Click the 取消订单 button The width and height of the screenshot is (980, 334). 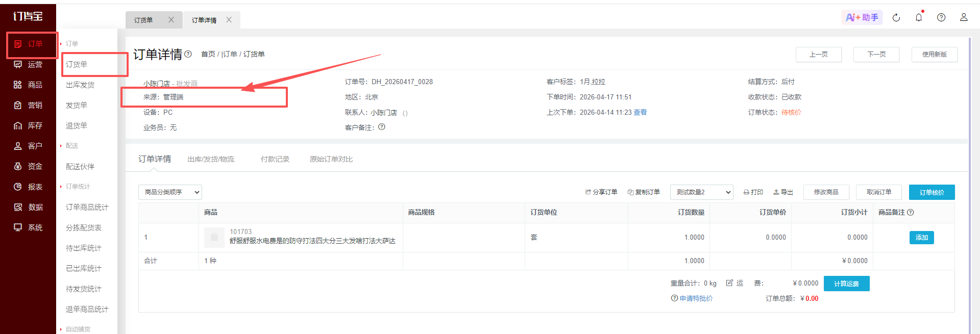(x=879, y=192)
